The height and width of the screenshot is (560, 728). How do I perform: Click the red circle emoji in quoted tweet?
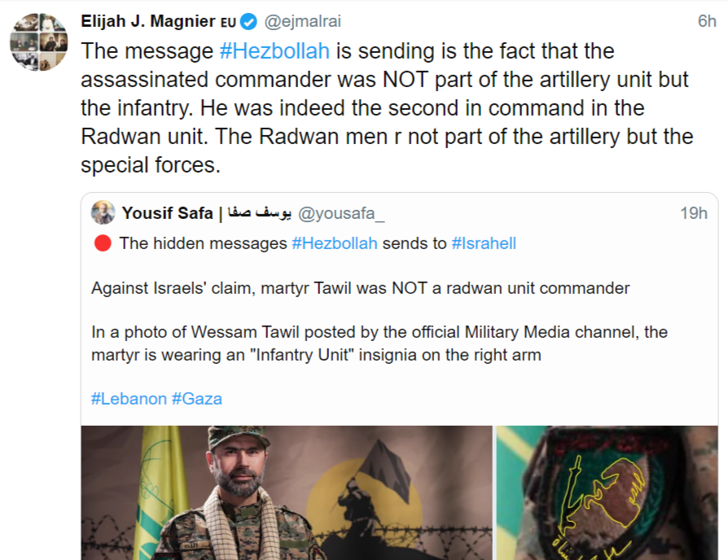tap(102, 243)
